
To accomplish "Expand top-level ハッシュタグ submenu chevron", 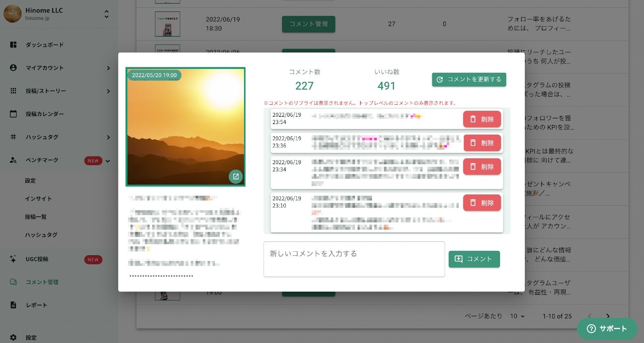I will 108,137.
